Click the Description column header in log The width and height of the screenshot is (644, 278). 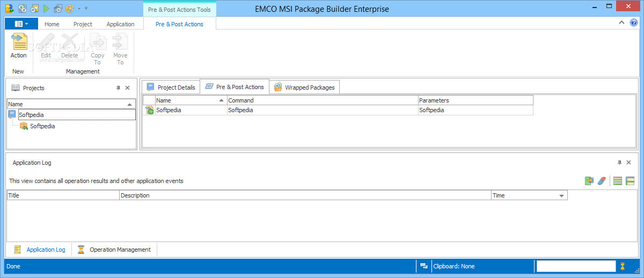[305, 195]
